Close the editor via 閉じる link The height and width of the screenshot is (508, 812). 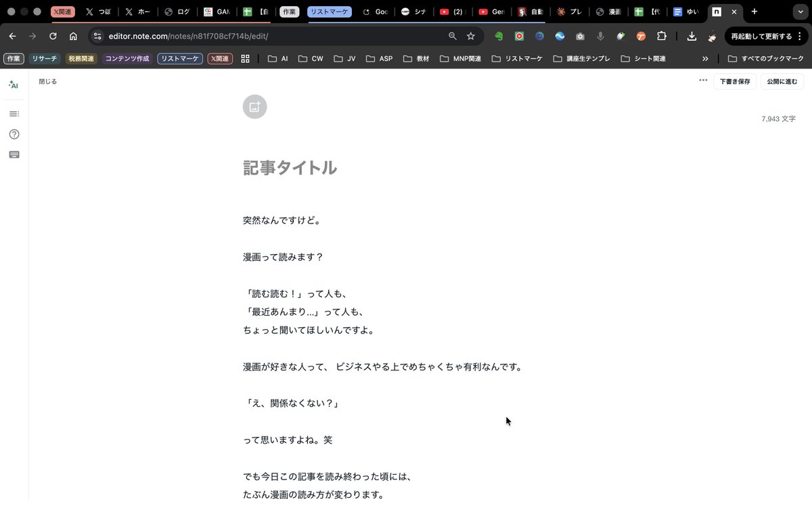47,81
